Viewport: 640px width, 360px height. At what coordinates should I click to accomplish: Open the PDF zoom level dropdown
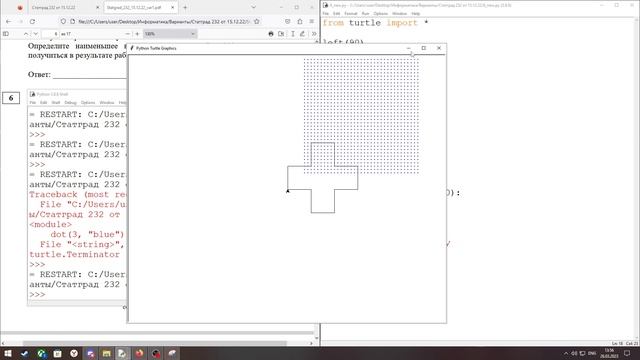point(170,34)
